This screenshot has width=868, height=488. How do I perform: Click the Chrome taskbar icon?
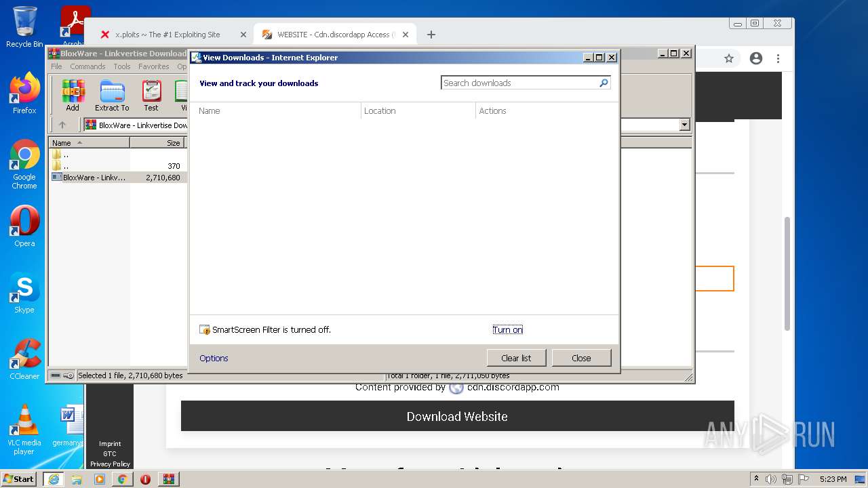click(x=122, y=479)
